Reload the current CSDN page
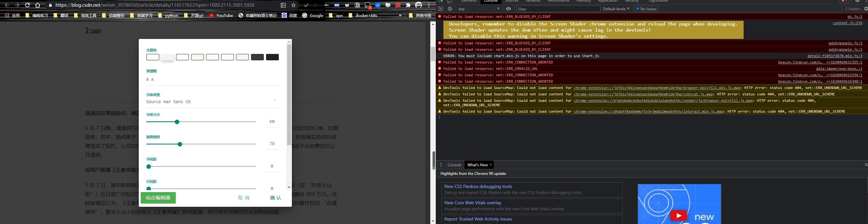Viewport: 868px width, 224px height. click(x=28, y=5)
